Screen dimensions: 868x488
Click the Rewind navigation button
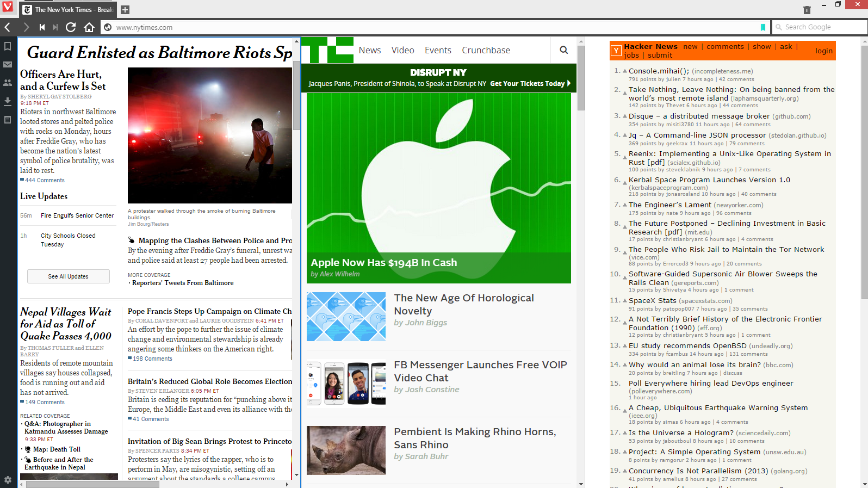(42, 27)
